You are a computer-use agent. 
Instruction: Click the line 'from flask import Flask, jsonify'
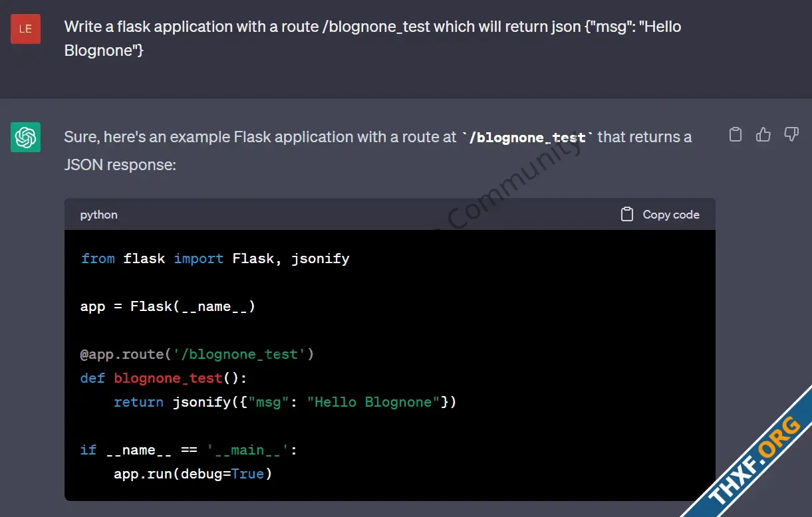tap(215, 258)
